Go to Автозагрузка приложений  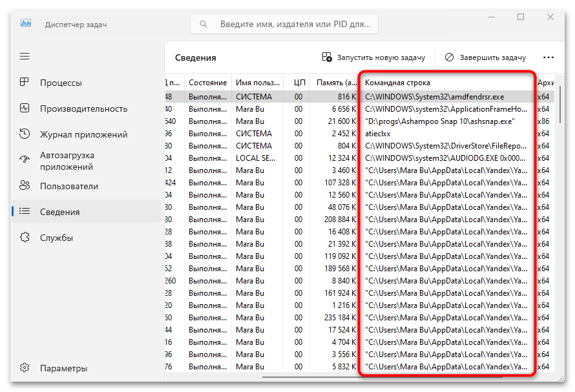click(87, 161)
